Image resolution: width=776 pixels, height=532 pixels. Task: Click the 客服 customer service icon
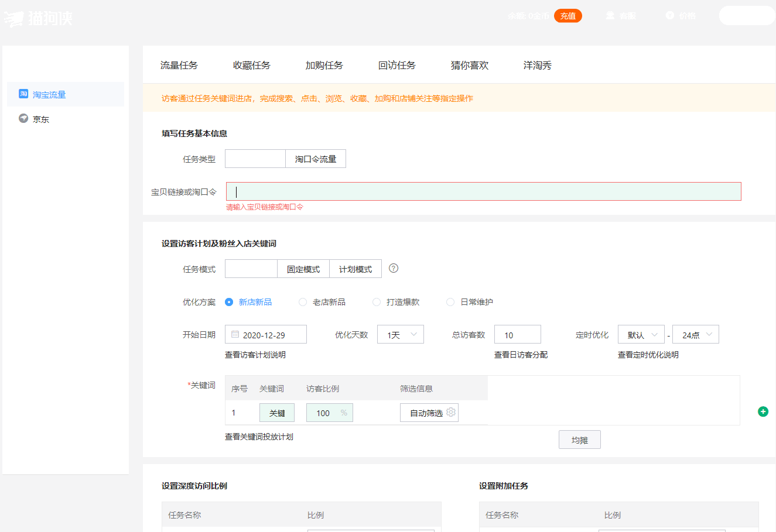[610, 16]
